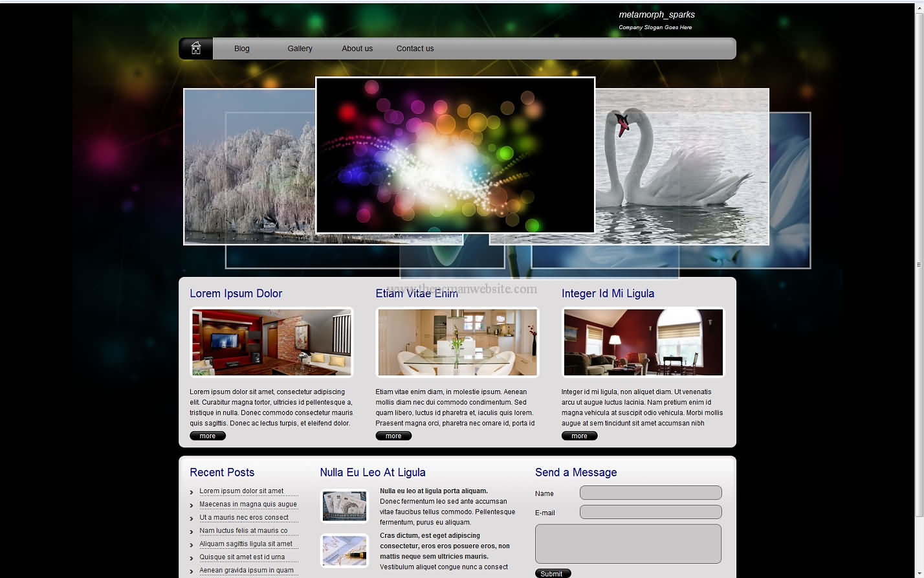Focus the Name input field

pyautogui.click(x=650, y=493)
